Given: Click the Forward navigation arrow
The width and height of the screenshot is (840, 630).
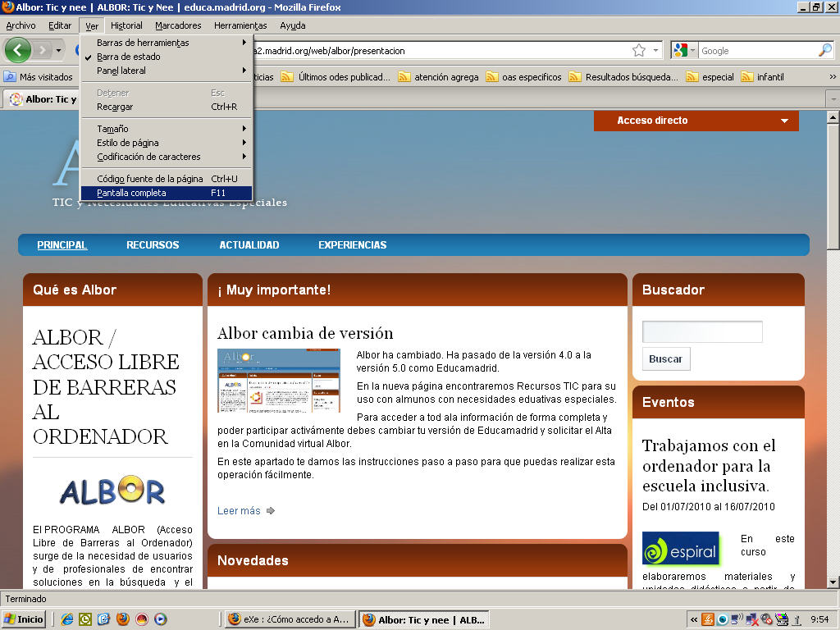Looking at the screenshot, I should click(43, 50).
